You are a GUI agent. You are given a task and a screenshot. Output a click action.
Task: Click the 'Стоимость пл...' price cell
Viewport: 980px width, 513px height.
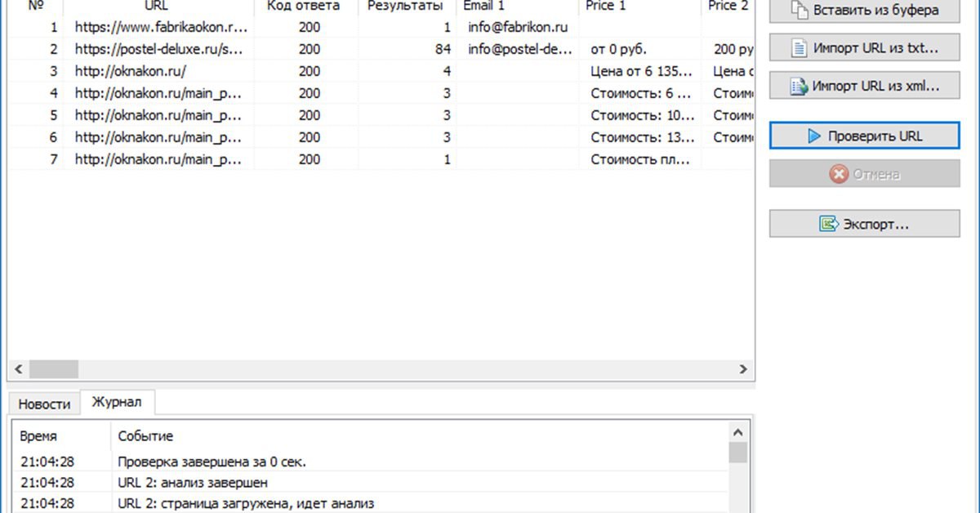click(x=640, y=159)
